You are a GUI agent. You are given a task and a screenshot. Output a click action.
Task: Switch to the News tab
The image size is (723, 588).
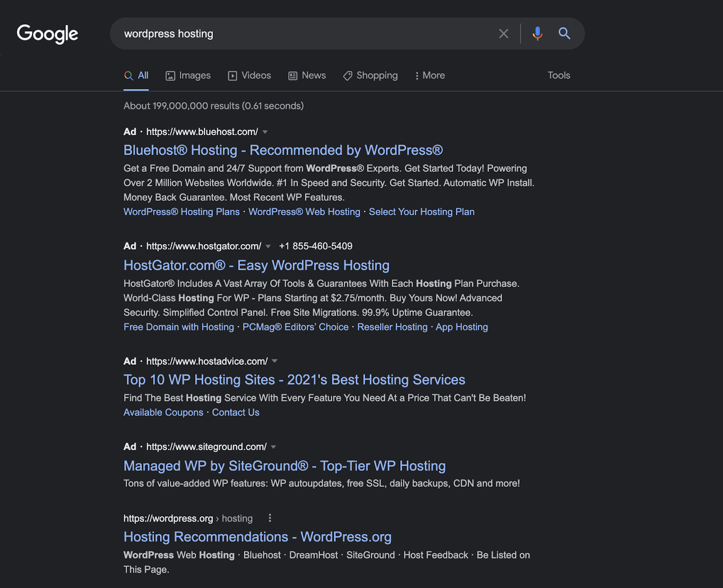pos(314,75)
